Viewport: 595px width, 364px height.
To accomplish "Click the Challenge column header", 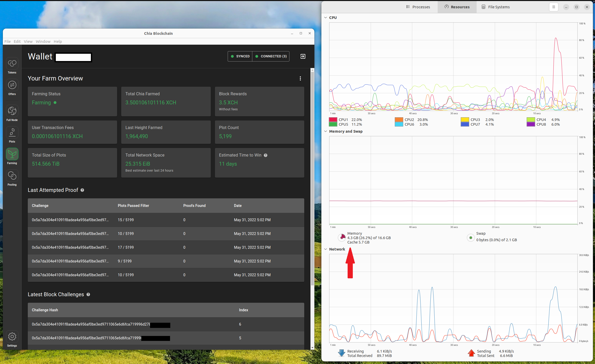I will tap(40, 206).
